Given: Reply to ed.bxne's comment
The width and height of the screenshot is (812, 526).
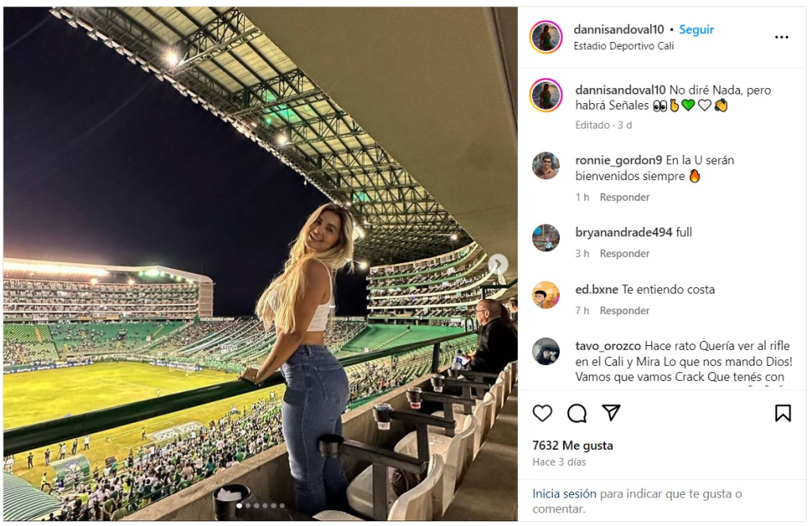Looking at the screenshot, I should coord(624,311).
